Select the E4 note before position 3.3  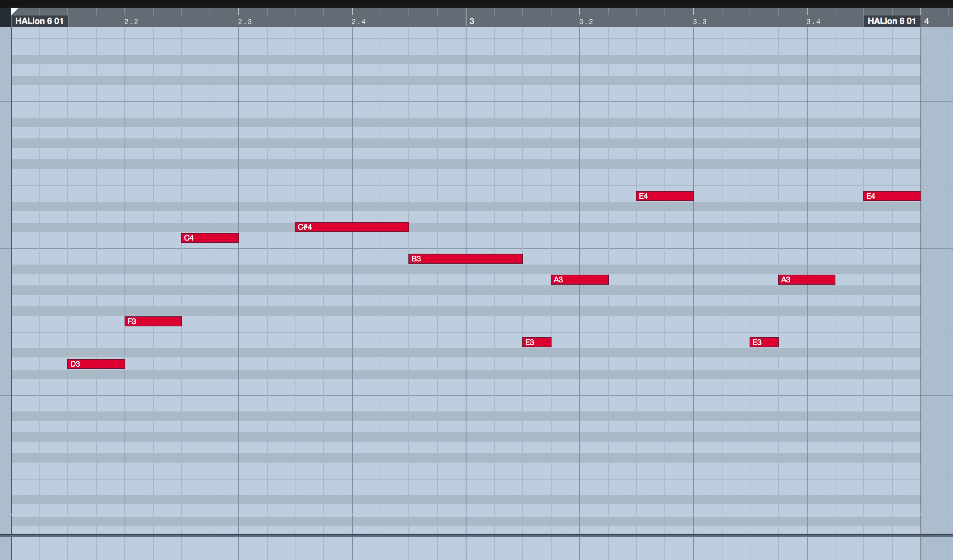pos(665,196)
